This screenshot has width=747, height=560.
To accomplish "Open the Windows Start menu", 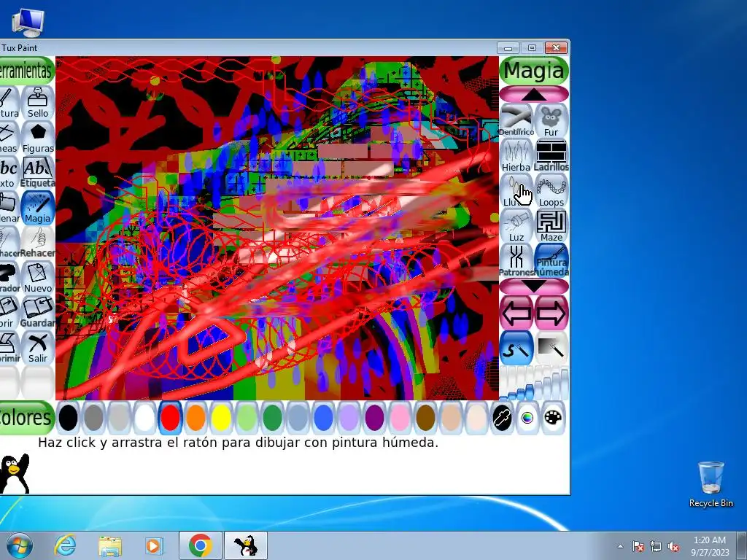I will pos(20,545).
